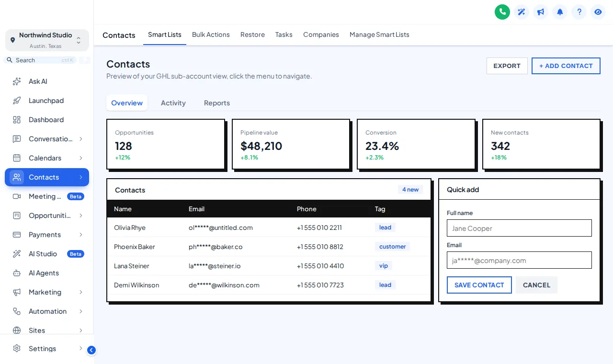The image size is (613, 364).
Task: Expand the Calendars submenu chevron
Action: pyautogui.click(x=81, y=158)
